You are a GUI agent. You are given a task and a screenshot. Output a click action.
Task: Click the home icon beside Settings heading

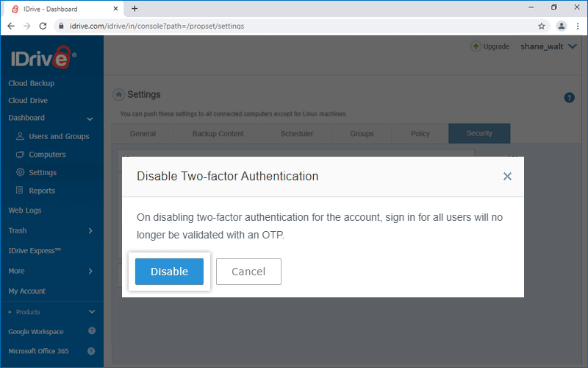pyautogui.click(x=118, y=95)
